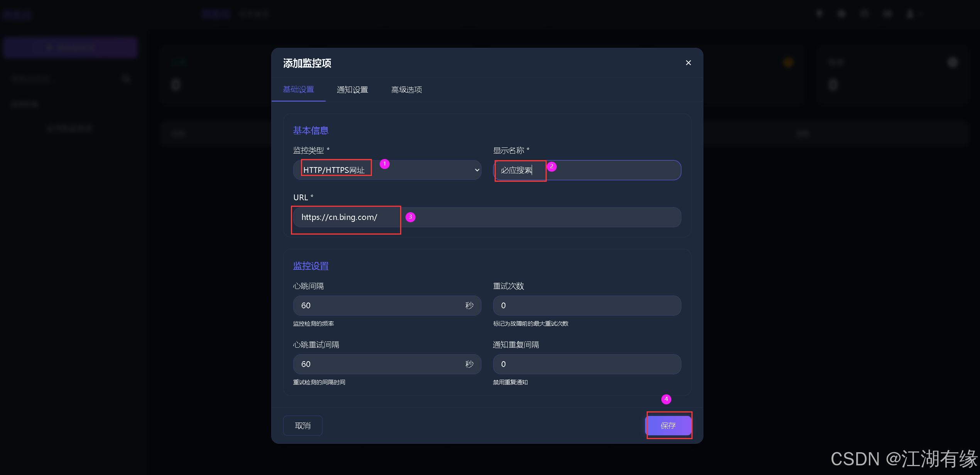
Task: Click the blurred purple add-monitor sidebar button
Action: 70,47
